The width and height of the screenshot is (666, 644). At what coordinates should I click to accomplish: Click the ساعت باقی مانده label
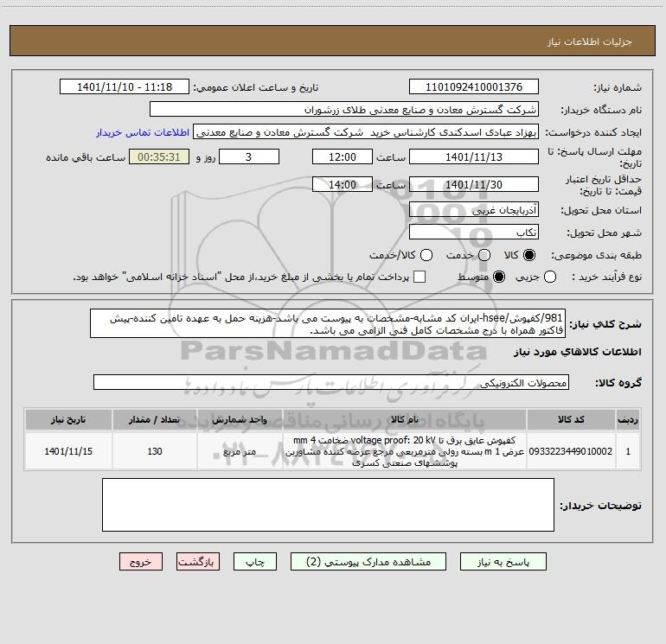(86, 157)
